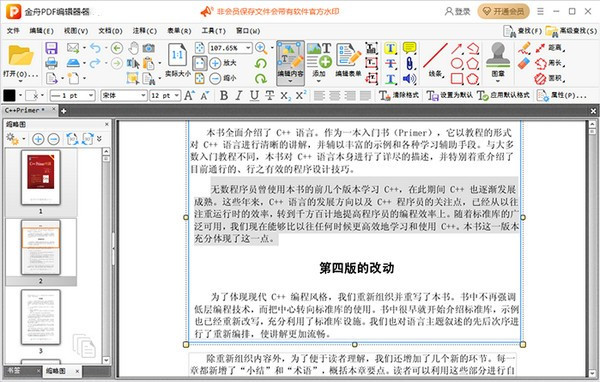The image size is (600, 382).
Task: Open the 编辑(E) menu
Action: pos(41,30)
